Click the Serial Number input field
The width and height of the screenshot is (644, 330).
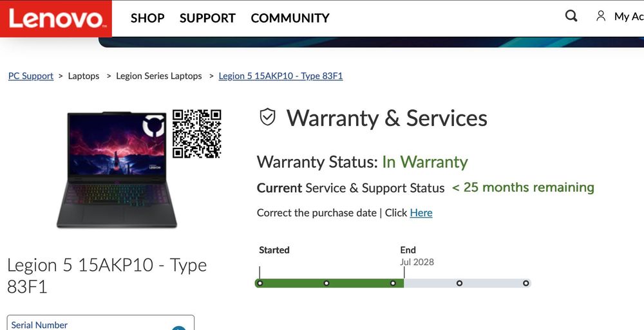point(100,323)
